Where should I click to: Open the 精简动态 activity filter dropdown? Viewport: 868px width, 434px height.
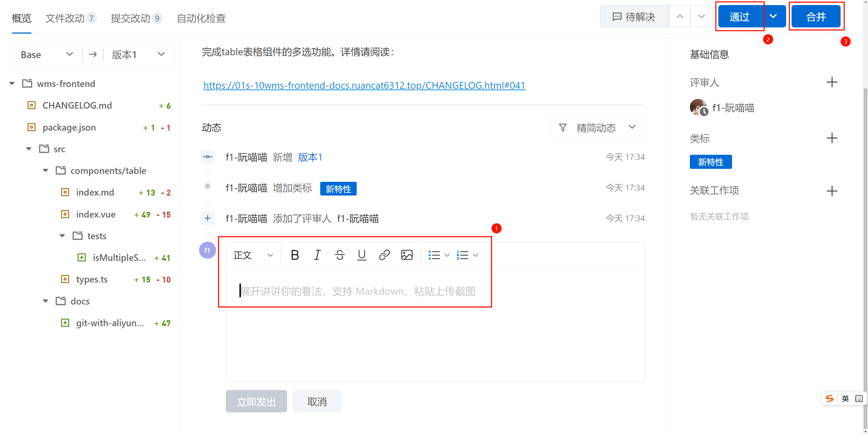(x=598, y=127)
